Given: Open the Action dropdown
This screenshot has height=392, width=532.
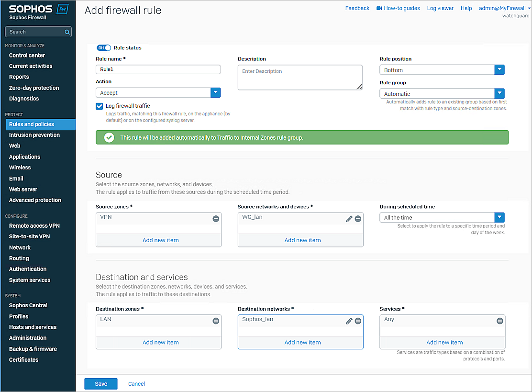Looking at the screenshot, I should tap(216, 93).
